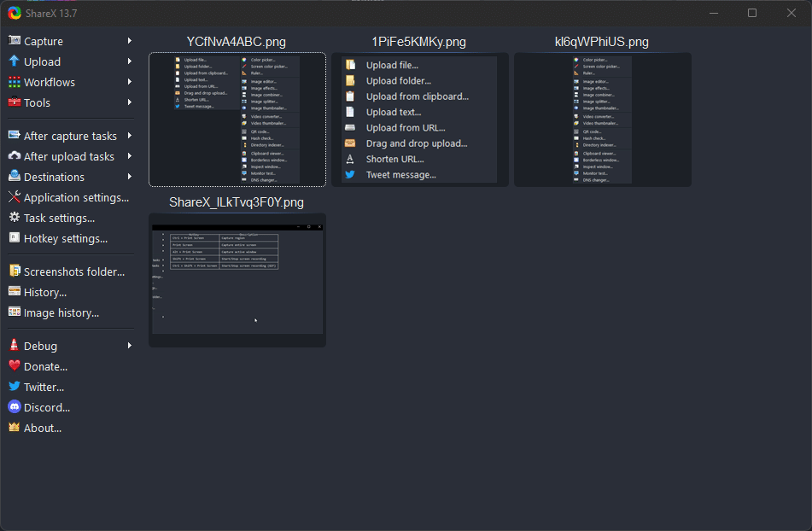The height and width of the screenshot is (531, 812).
Task: Open After upload tasks menu
Action: coord(70,156)
